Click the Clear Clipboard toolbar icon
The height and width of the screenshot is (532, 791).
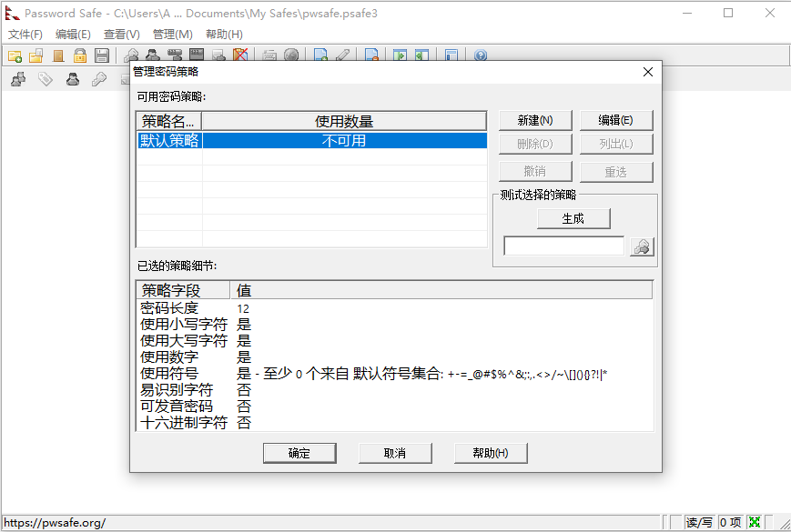240,55
